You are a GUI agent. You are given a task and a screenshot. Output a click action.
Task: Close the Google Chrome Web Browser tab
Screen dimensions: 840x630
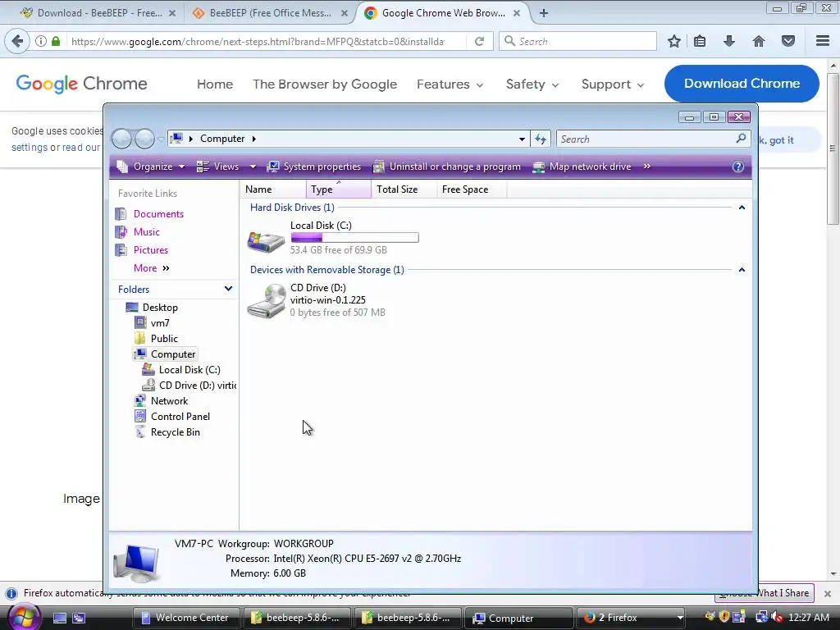[x=517, y=13]
